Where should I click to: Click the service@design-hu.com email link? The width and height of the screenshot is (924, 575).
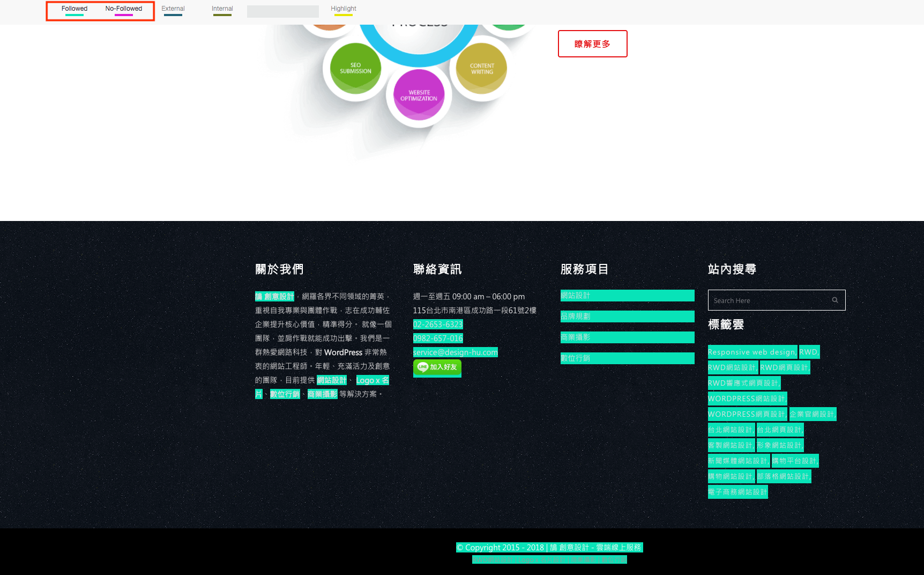tap(455, 352)
